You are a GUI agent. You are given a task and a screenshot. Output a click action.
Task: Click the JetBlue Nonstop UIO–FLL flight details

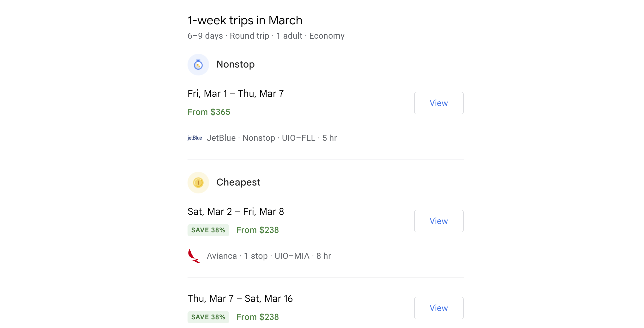coord(272,138)
